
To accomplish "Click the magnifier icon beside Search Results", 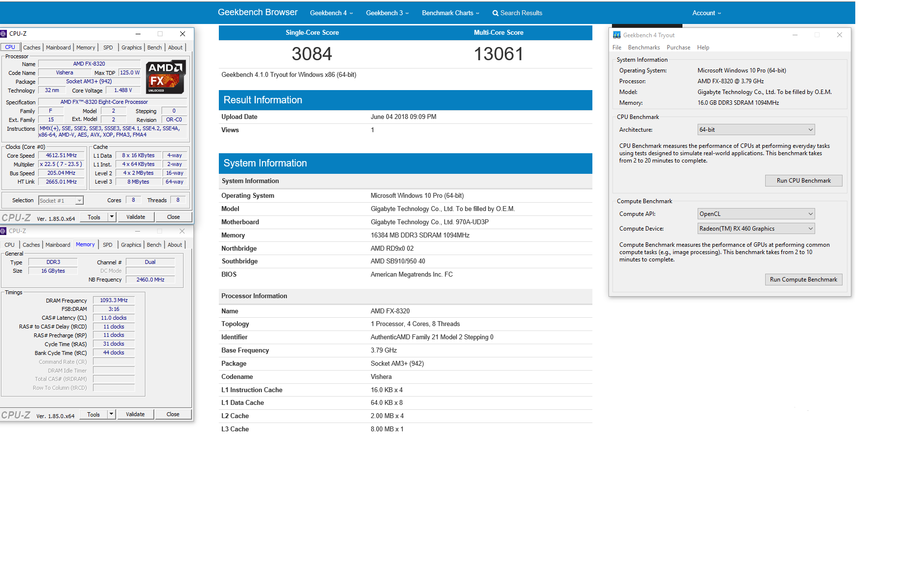I will coord(495,13).
